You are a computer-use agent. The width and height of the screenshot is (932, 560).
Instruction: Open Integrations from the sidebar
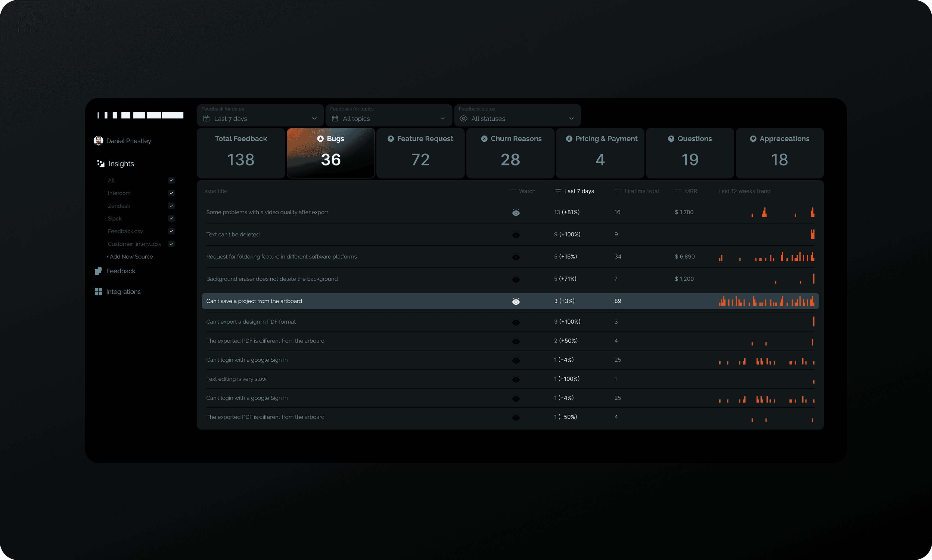pyautogui.click(x=123, y=292)
